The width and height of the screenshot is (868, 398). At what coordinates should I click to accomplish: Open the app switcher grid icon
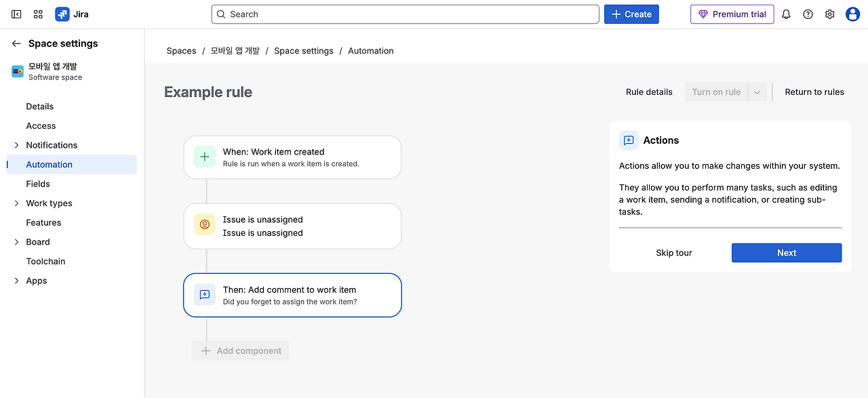point(38,14)
